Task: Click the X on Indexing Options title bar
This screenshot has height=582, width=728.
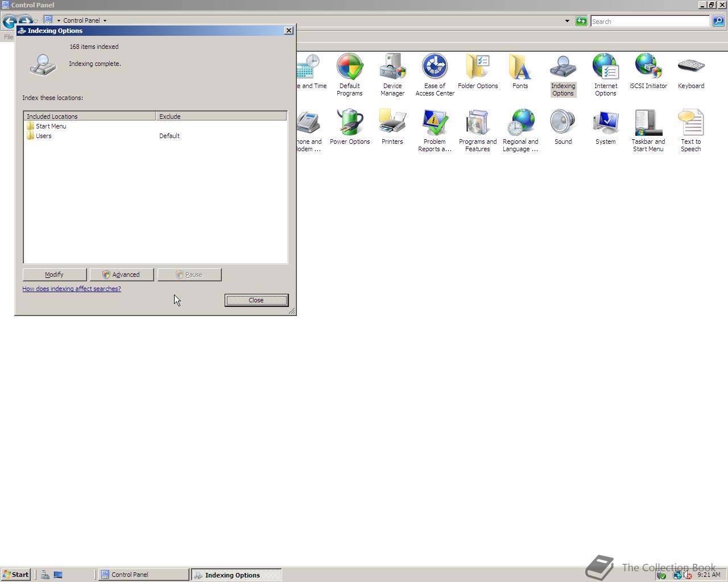Action: [x=288, y=31]
